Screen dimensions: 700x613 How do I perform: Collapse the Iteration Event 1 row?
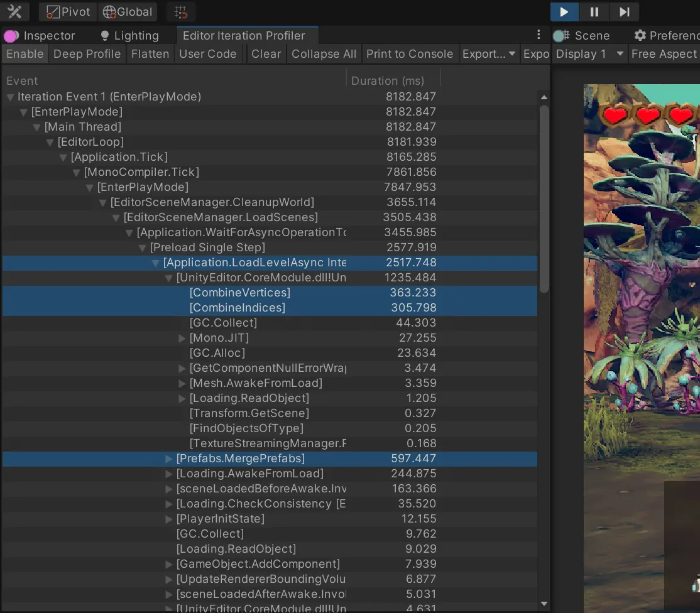coord(10,97)
